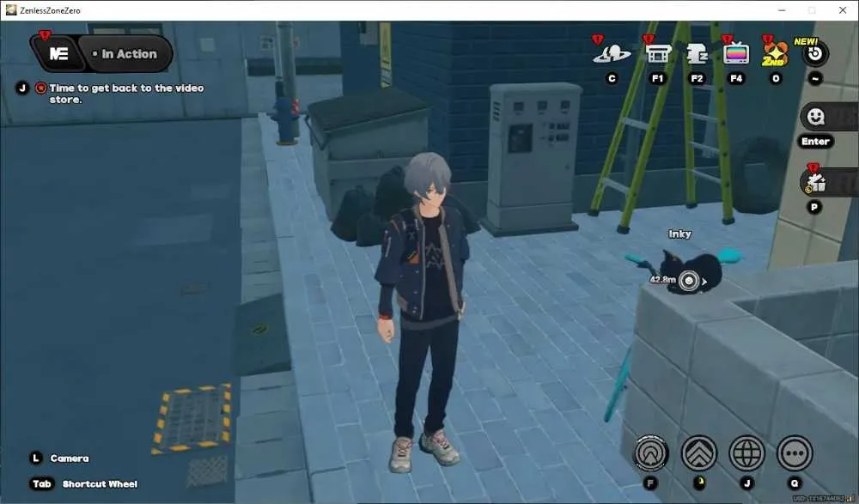The height and width of the screenshot is (504, 859).
Task: Click the red quest tracker marker icon
Action: click(40, 88)
